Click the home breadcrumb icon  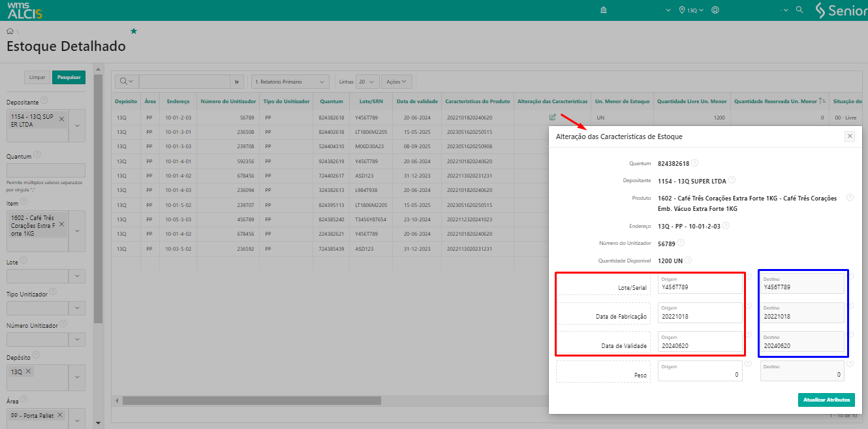pos(10,31)
